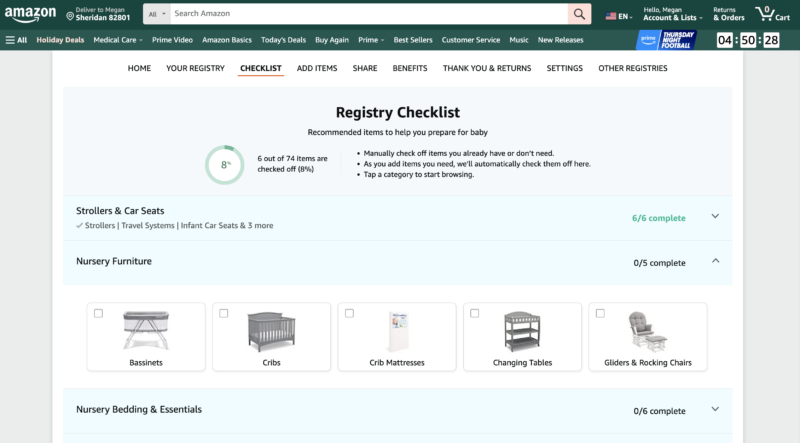Tick the Crib Mattresses checkbox
Viewport: 800px width, 443px height.
[349, 313]
